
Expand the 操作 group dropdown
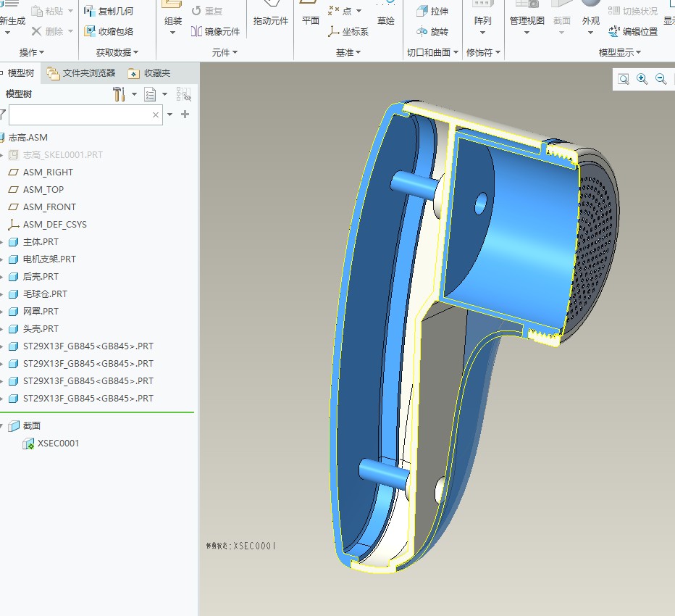tap(32, 53)
